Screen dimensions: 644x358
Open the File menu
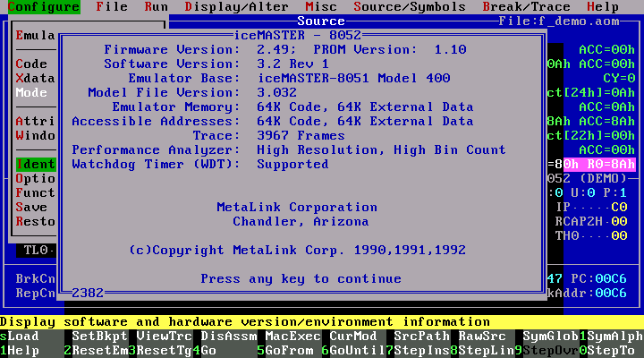click(112, 7)
